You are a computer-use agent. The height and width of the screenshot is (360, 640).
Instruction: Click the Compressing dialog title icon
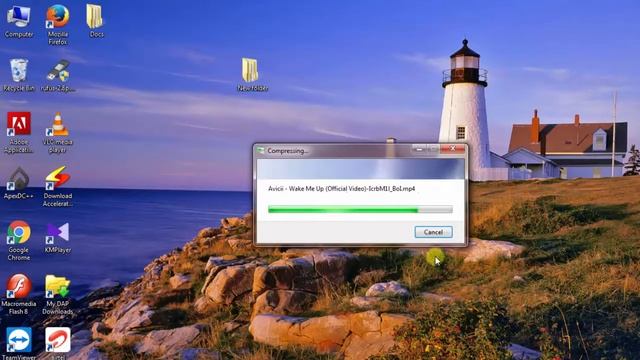[x=260, y=151]
